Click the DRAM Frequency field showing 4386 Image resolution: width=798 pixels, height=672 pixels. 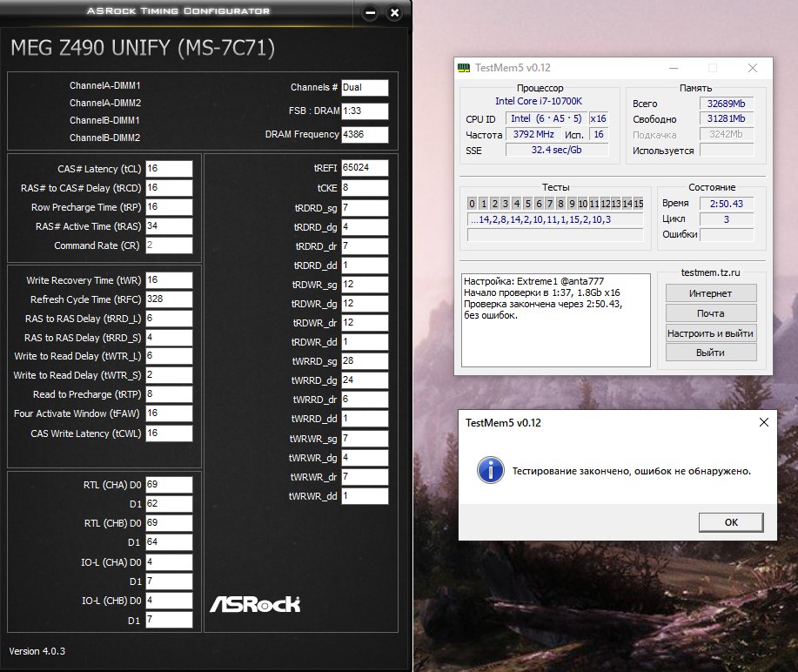tap(365, 134)
